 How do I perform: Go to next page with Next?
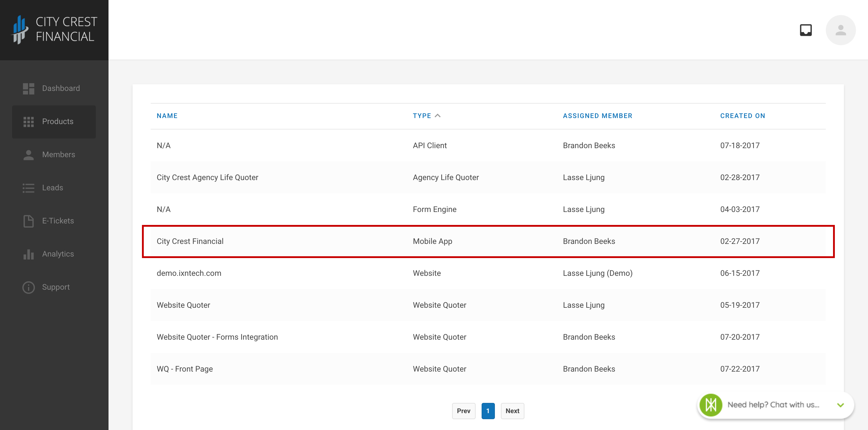[512, 411]
